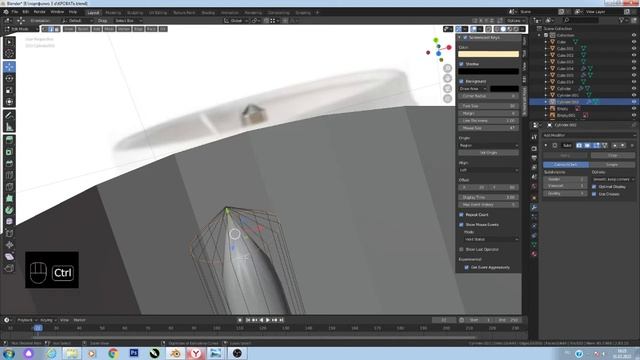The width and height of the screenshot is (640, 360).
Task: Hide the selected Cylinder.002 object in the outliner
Action: (x=634, y=102)
